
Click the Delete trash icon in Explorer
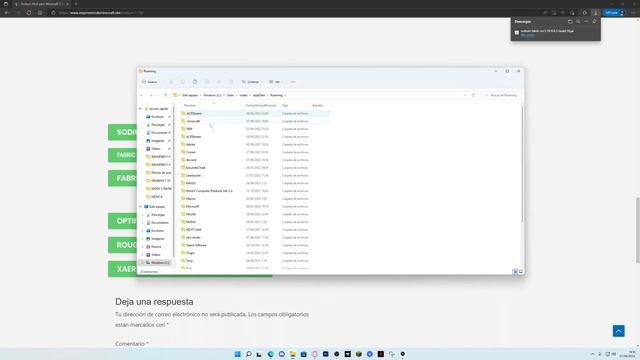(x=231, y=82)
